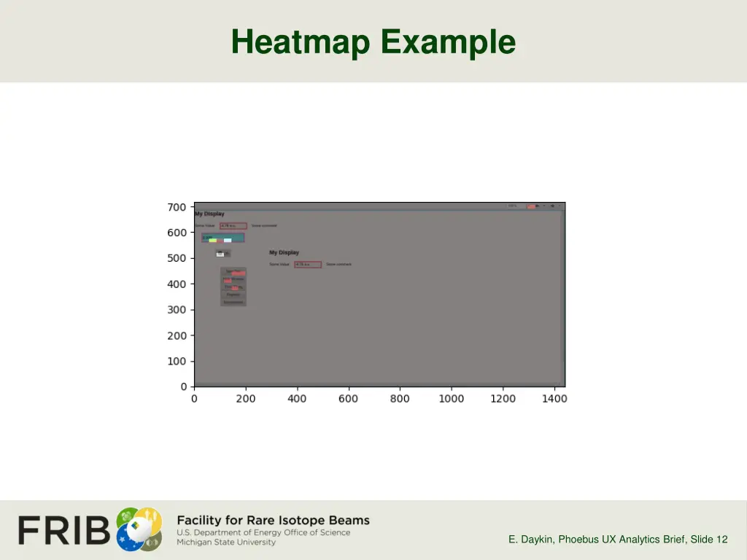Click the forward arrow in heatmap toolbar
The width and height of the screenshot is (747, 560).
click(553, 206)
